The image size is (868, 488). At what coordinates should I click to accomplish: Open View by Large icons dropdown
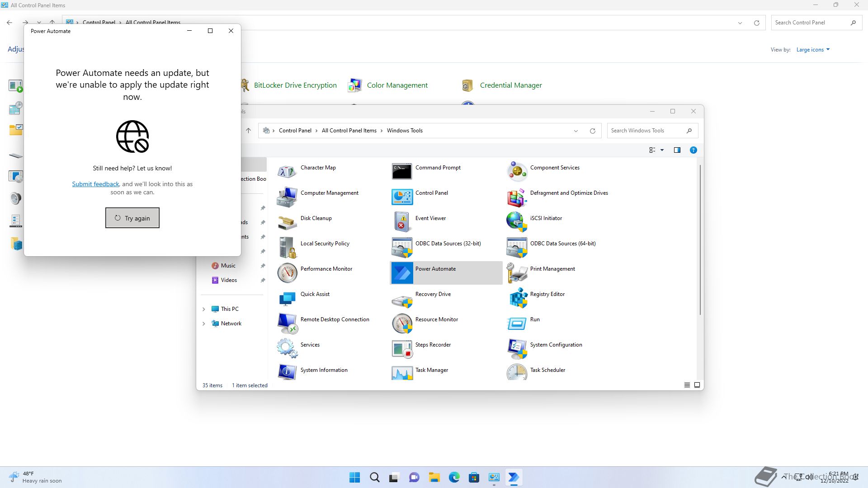pyautogui.click(x=813, y=50)
